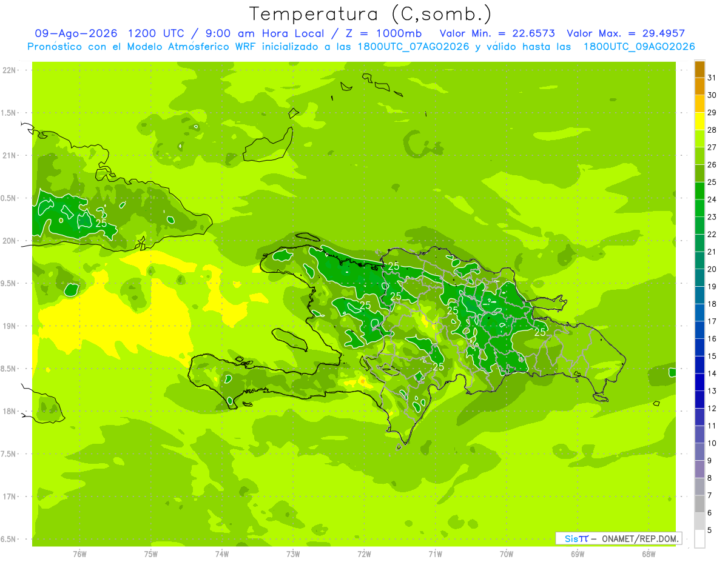Screen dimensions: 728x562
Task: Click legend value '9' on the color bar
Action: (x=710, y=460)
